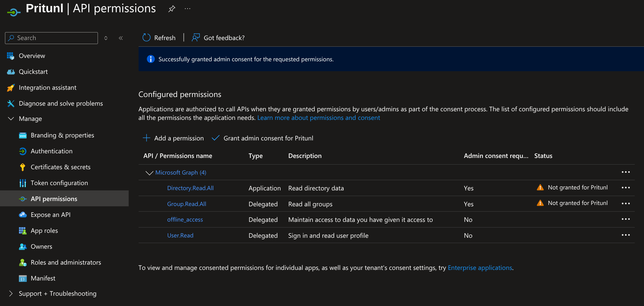Go to Token configuration in sidebar
Image resolution: width=644 pixels, height=306 pixels.
click(59, 183)
